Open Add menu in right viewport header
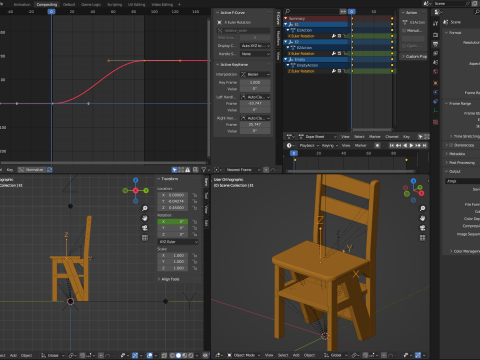 pos(296,355)
